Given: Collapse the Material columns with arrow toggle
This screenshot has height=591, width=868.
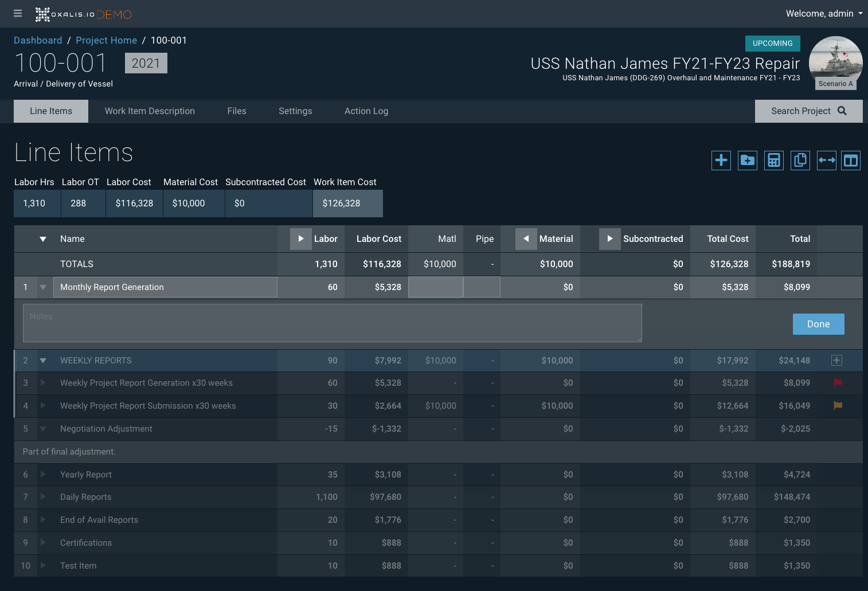Looking at the screenshot, I should point(526,239).
